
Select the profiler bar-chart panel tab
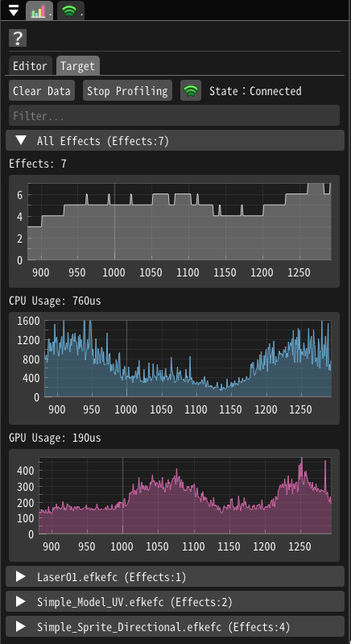[39, 11]
